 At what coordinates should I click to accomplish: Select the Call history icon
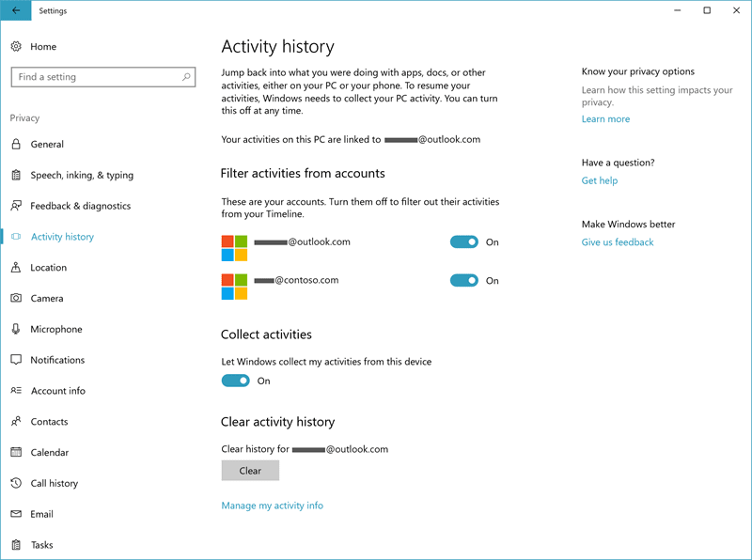pyautogui.click(x=16, y=483)
